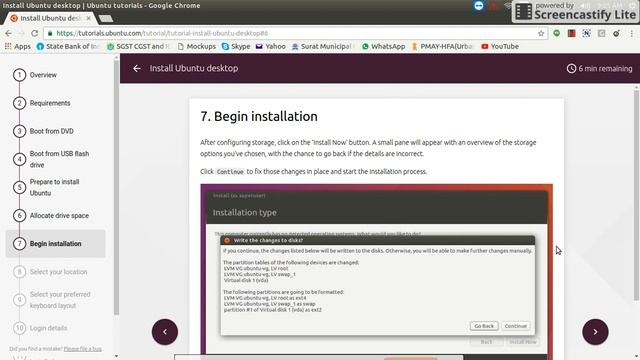Click the previous step round arrow button
The image size is (640, 360).
tap(165, 332)
